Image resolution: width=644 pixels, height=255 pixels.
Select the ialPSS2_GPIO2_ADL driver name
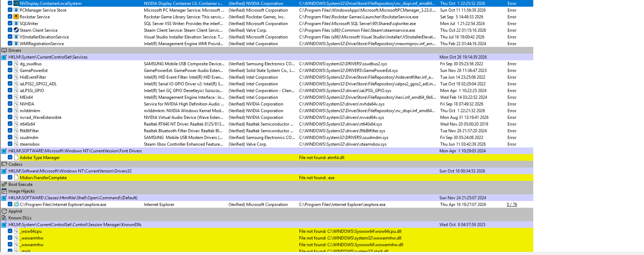[38, 84]
